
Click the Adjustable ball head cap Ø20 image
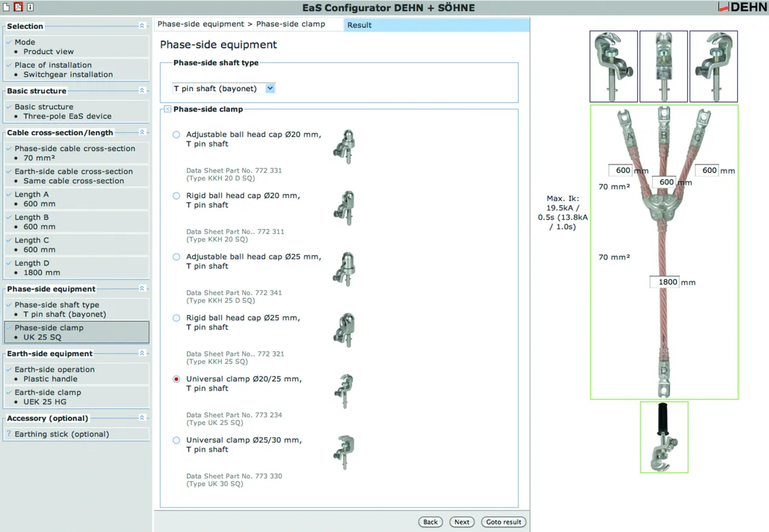[344, 147]
